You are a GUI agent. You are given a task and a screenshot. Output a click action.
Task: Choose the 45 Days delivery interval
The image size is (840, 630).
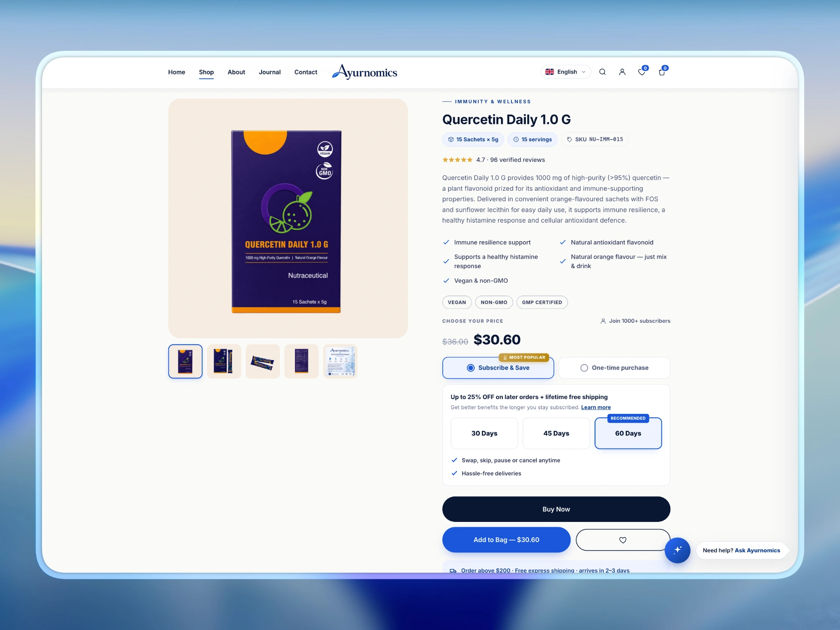[556, 433]
